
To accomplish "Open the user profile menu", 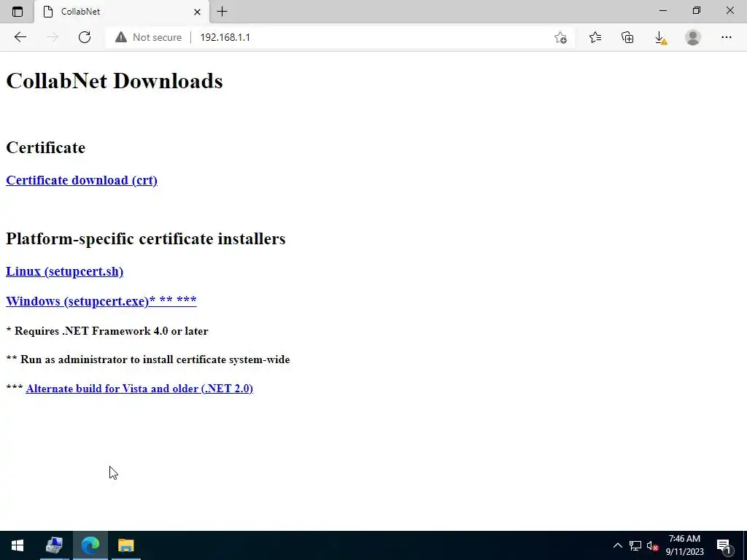I will pos(693,37).
